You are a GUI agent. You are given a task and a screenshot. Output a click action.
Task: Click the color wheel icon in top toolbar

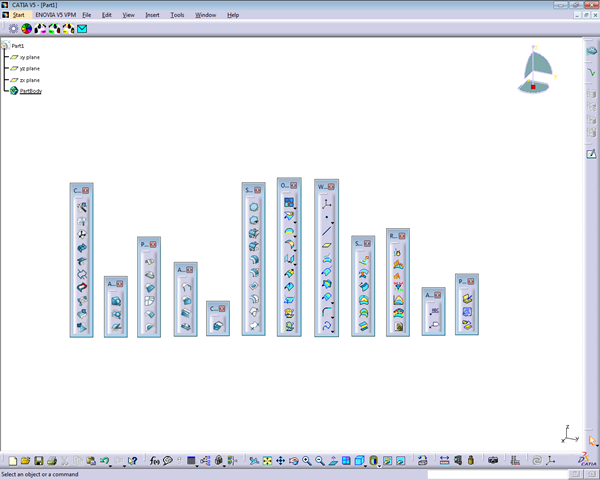coord(27,29)
